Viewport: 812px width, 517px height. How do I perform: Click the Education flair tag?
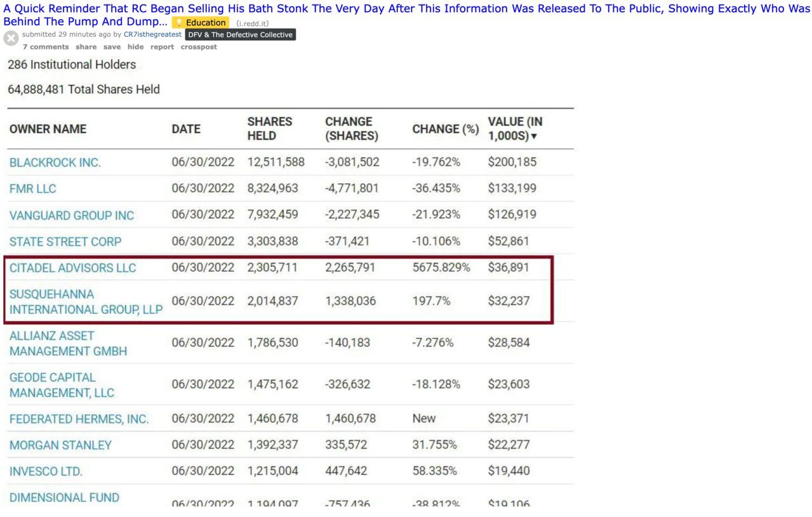201,23
